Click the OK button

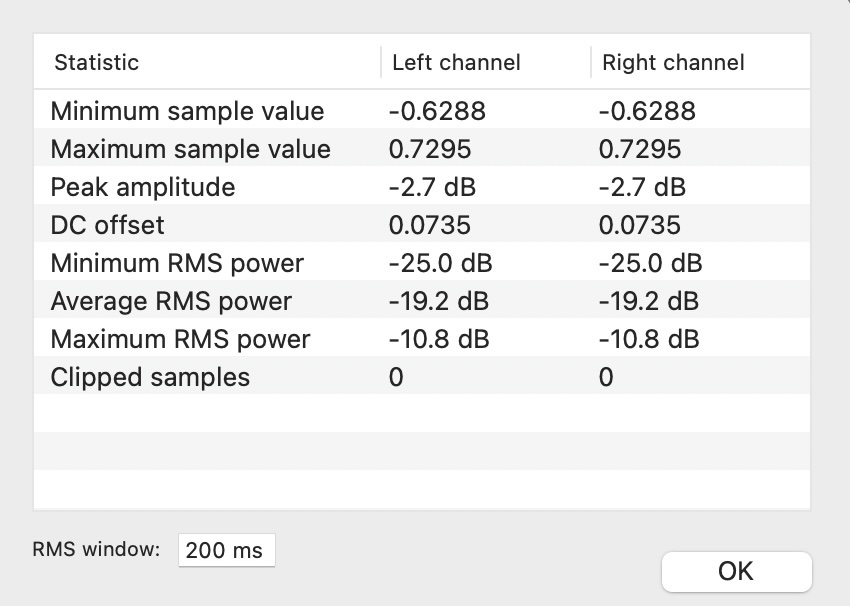point(737,572)
